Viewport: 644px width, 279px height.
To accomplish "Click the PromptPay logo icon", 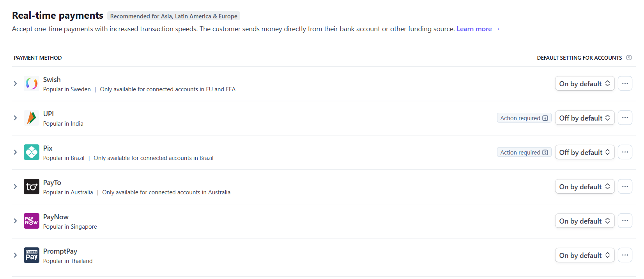I will pyautogui.click(x=32, y=255).
